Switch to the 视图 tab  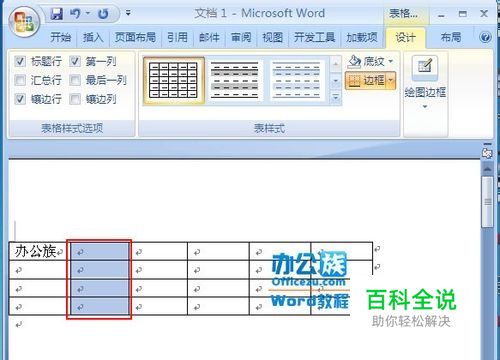[273, 37]
